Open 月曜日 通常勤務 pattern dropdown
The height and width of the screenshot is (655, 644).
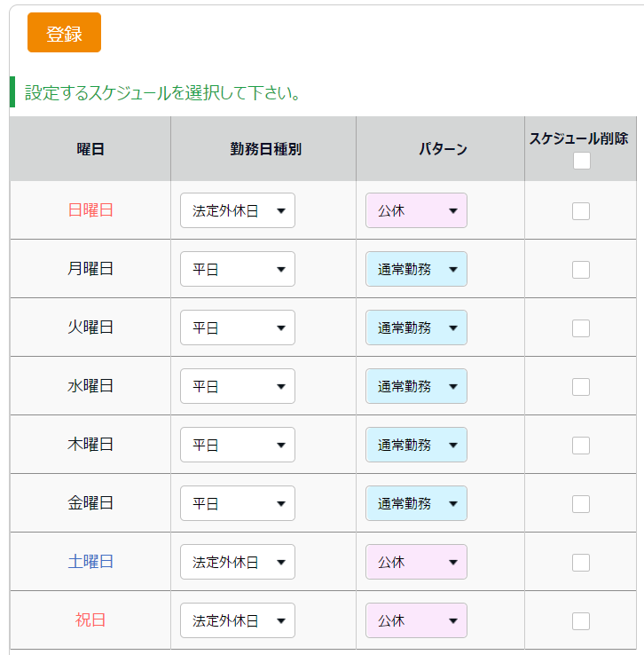tap(416, 269)
